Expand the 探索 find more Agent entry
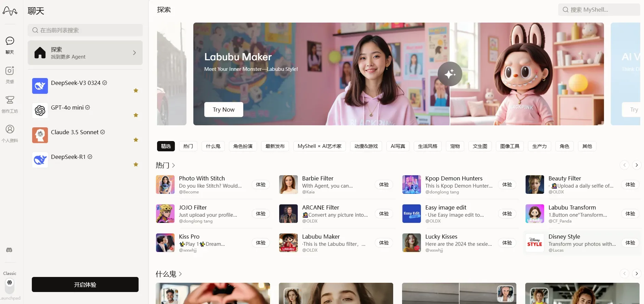 [85, 53]
